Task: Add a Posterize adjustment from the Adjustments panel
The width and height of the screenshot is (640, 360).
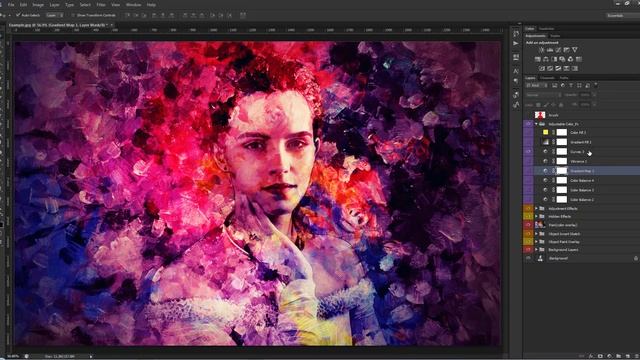Action: pyautogui.click(x=550, y=68)
